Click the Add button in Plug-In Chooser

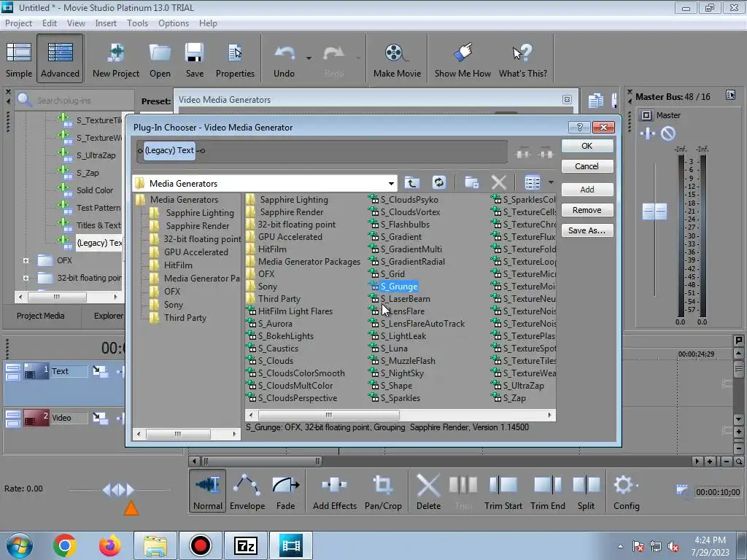tap(587, 190)
